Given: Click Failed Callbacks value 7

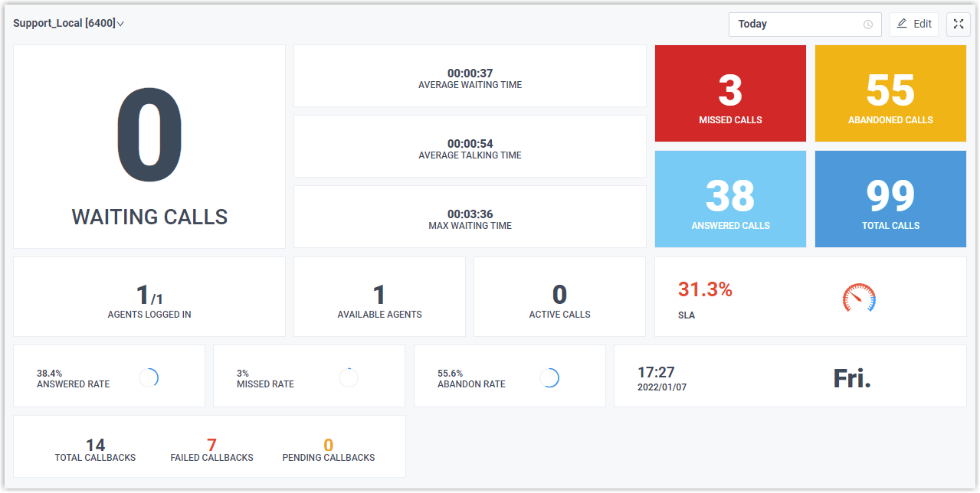Looking at the screenshot, I should [x=211, y=445].
